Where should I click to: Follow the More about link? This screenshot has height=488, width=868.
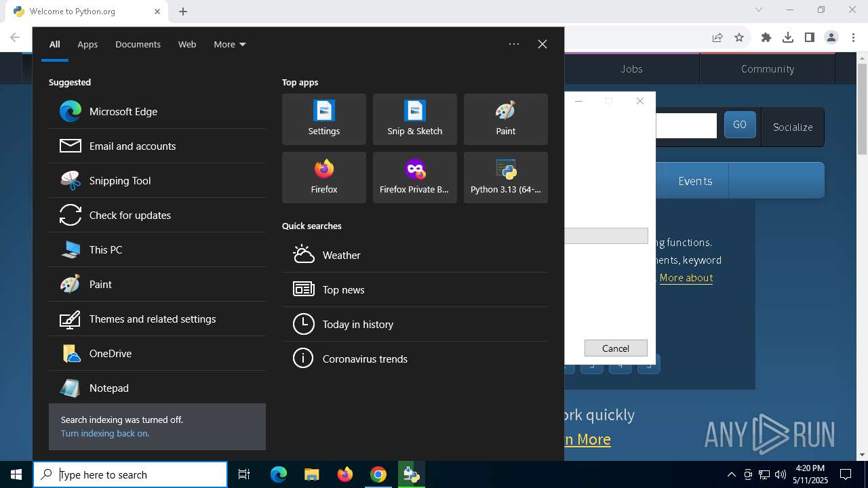[686, 277]
